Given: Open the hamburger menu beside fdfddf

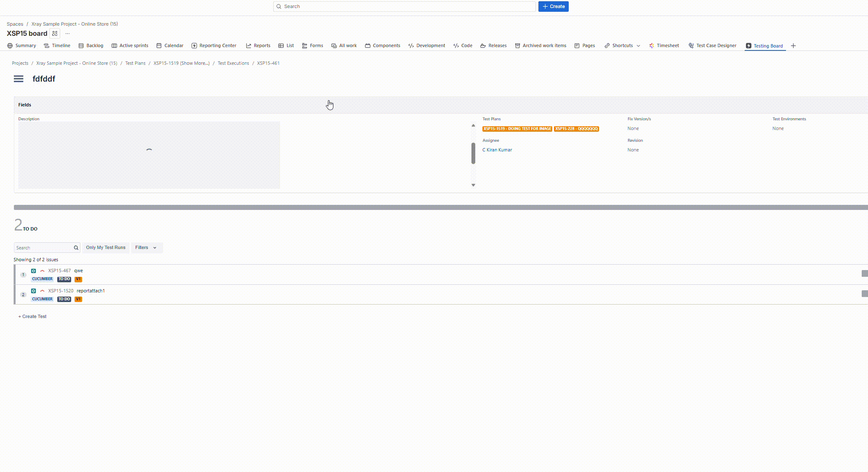Looking at the screenshot, I should (x=19, y=79).
